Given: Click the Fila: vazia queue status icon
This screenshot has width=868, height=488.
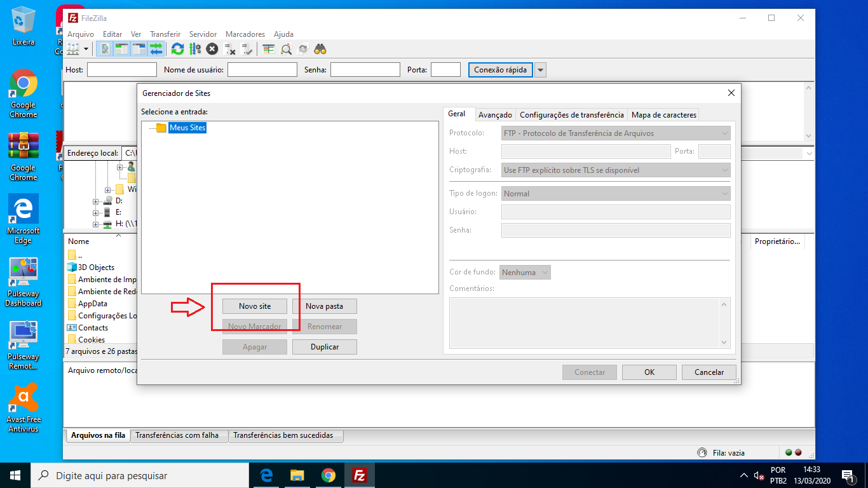Looking at the screenshot, I should click(702, 453).
